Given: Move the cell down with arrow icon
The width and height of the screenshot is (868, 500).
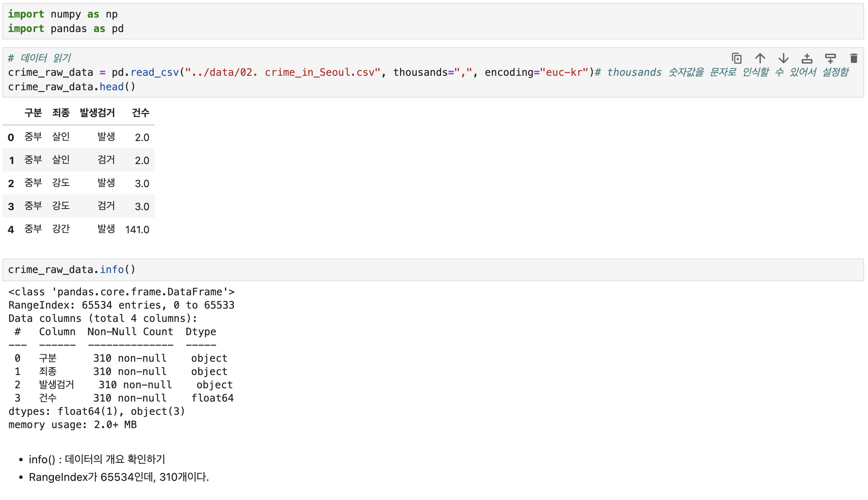Looking at the screenshot, I should pyautogui.click(x=783, y=59).
